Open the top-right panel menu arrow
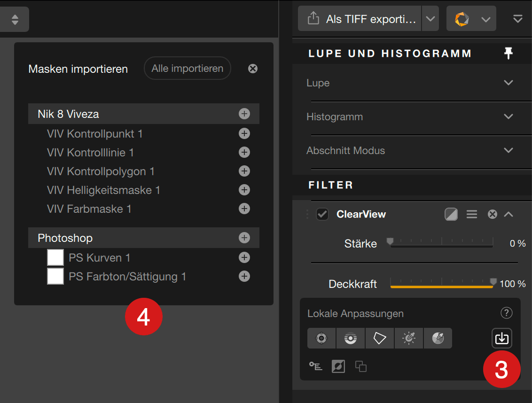This screenshot has height=403, width=532. coord(518,19)
